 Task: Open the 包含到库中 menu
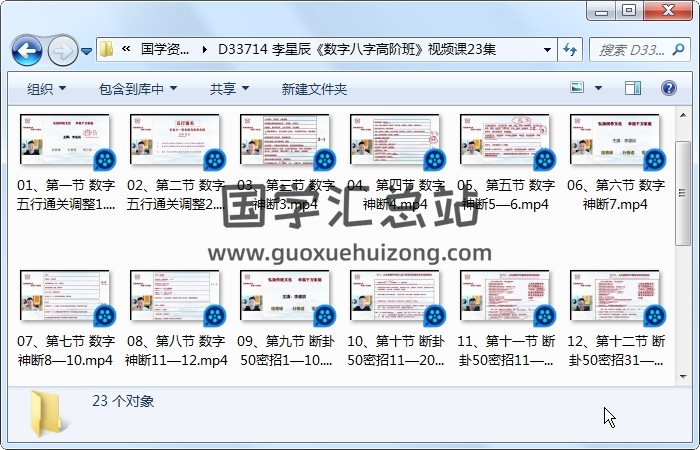137,89
